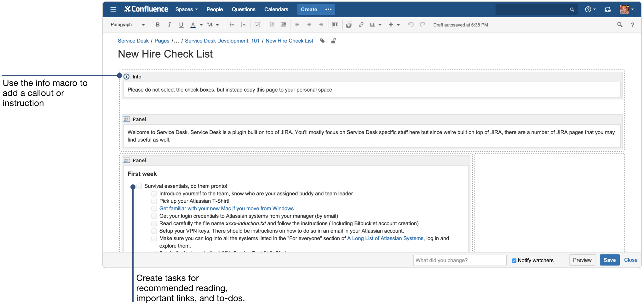Image resolution: width=644 pixels, height=304 pixels.
Task: Open the more formatting dropdown
Action: point(213,25)
